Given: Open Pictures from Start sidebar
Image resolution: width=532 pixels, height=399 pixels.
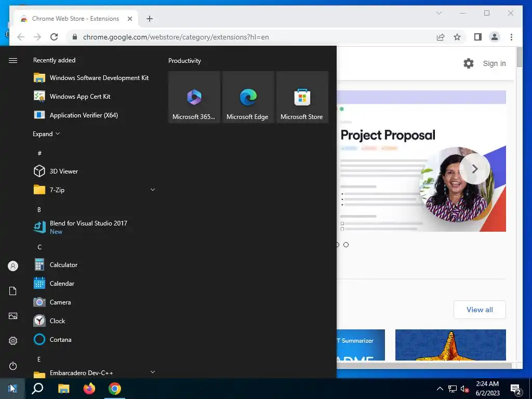Looking at the screenshot, I should coord(13,316).
